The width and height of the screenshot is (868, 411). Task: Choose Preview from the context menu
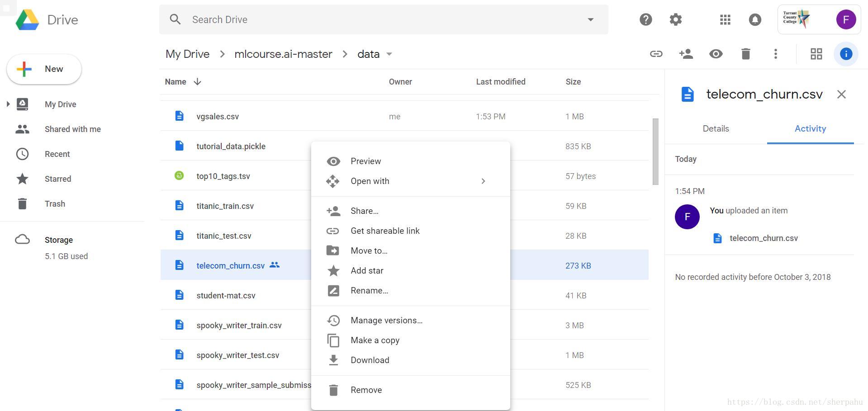pyautogui.click(x=410, y=161)
